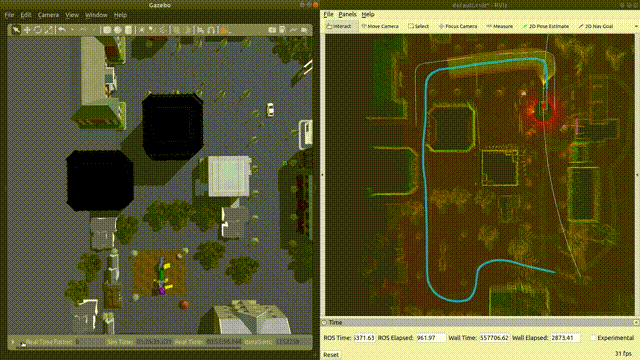Click the Iterations value in Gazebo status bar
This screenshot has width=640, height=360.
(287, 342)
